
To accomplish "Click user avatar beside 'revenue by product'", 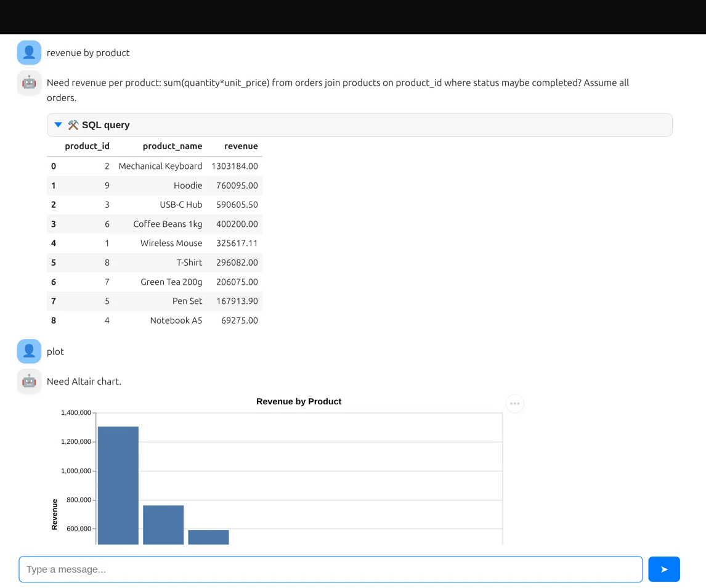I will coord(29,53).
